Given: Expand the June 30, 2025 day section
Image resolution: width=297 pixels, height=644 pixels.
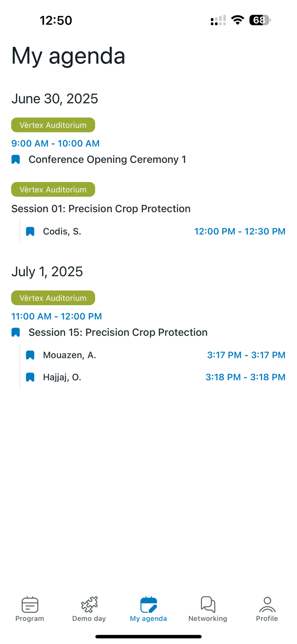Looking at the screenshot, I should [55, 98].
